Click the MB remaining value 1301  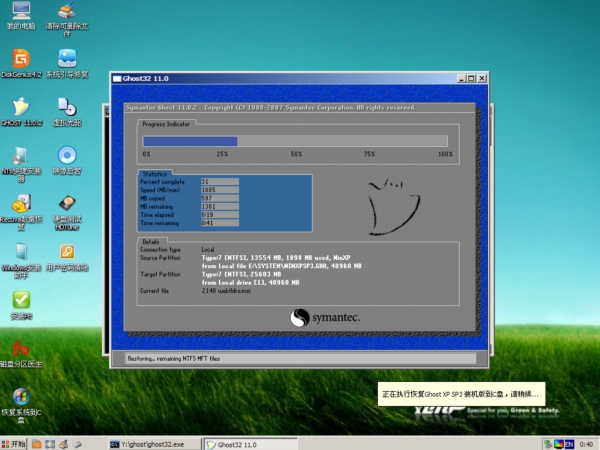(x=220, y=207)
